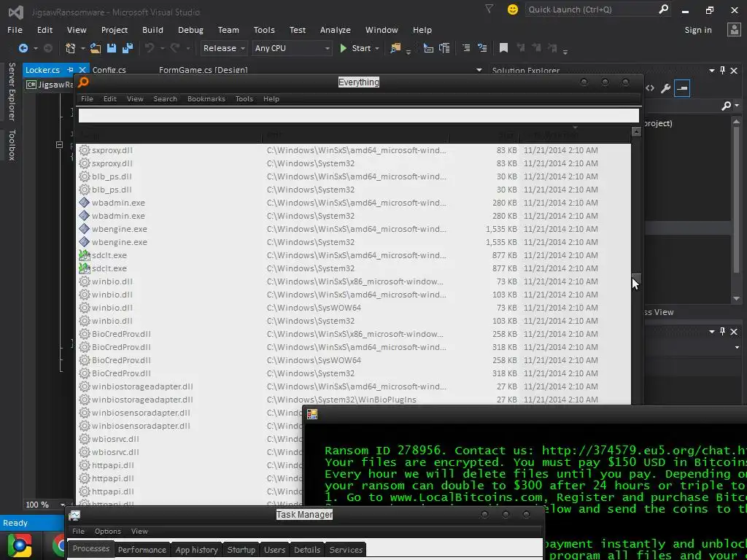The height and width of the screenshot is (560, 747).
Task: Open the Build menu in Visual Studio
Action: click(x=152, y=29)
